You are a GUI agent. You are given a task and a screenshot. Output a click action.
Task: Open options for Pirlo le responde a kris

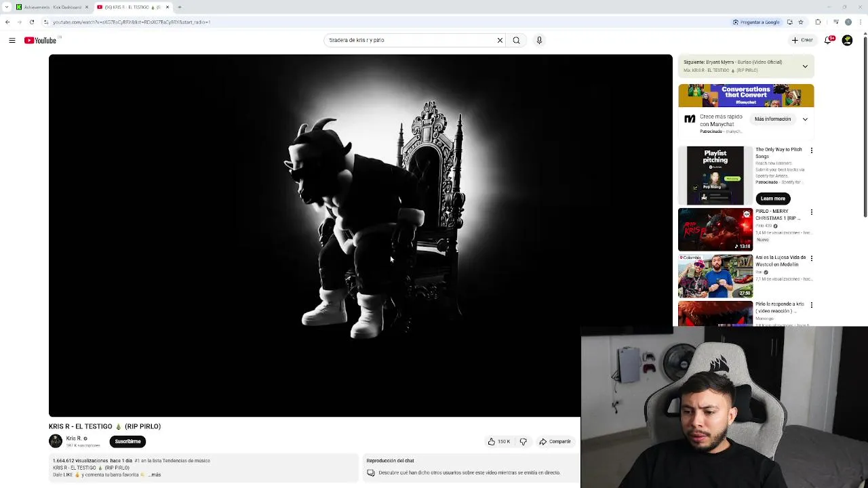tap(812, 306)
